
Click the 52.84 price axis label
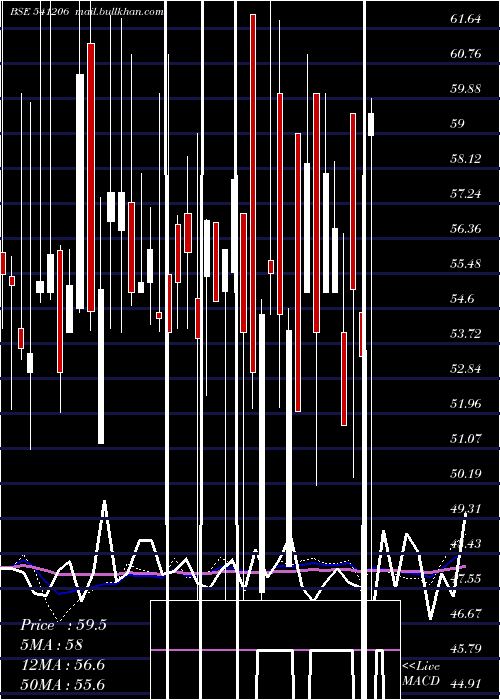coord(466,368)
